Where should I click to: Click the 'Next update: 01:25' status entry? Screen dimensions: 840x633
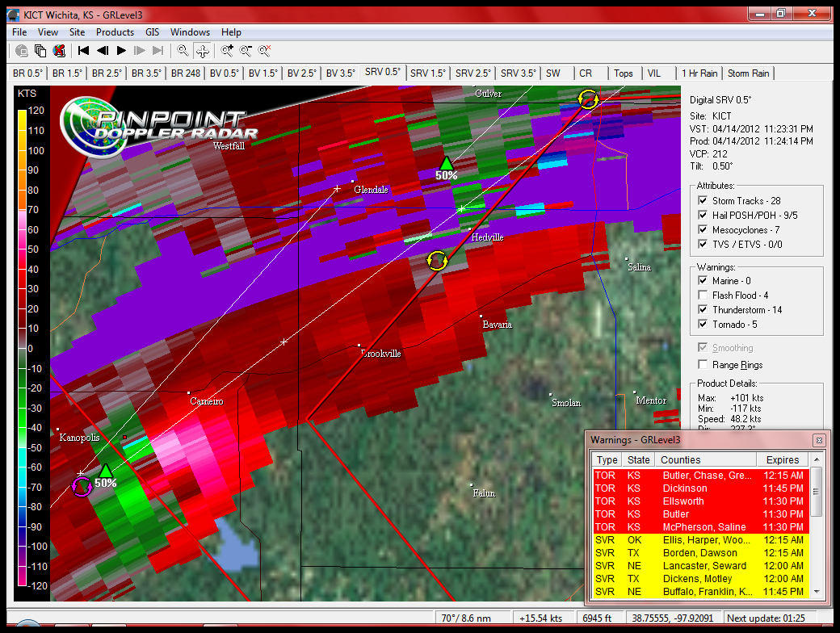[766, 618]
